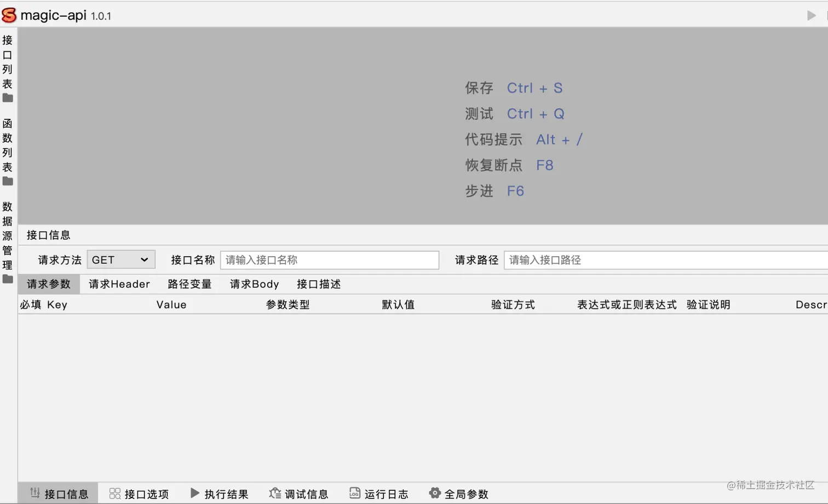
Task: Open 接口列表 using its folder icon
Action: coord(7,97)
